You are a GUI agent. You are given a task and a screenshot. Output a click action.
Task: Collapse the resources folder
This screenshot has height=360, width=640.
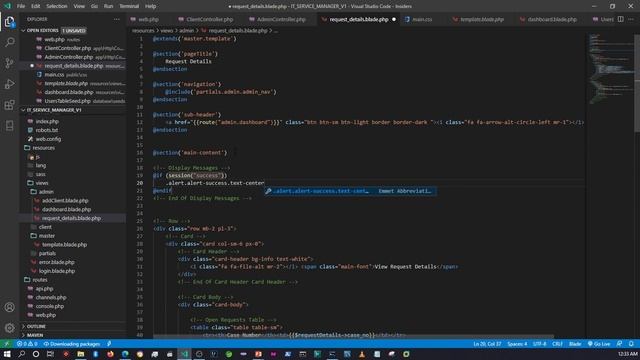pyautogui.click(x=43, y=148)
